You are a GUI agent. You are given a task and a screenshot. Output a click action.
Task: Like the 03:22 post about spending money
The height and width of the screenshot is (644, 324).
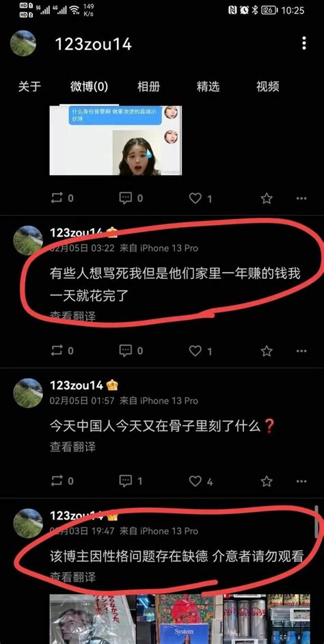tap(200, 351)
